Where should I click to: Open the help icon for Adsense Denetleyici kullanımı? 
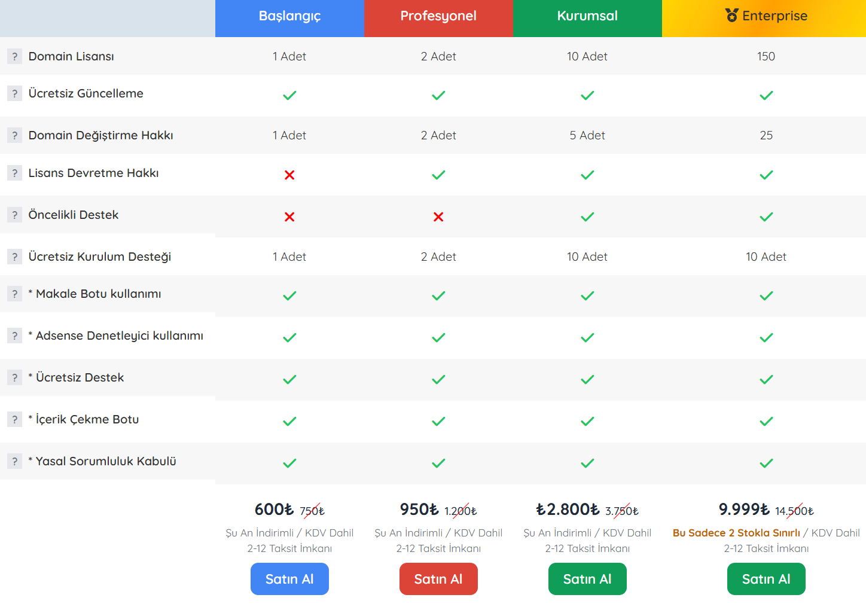click(x=14, y=336)
